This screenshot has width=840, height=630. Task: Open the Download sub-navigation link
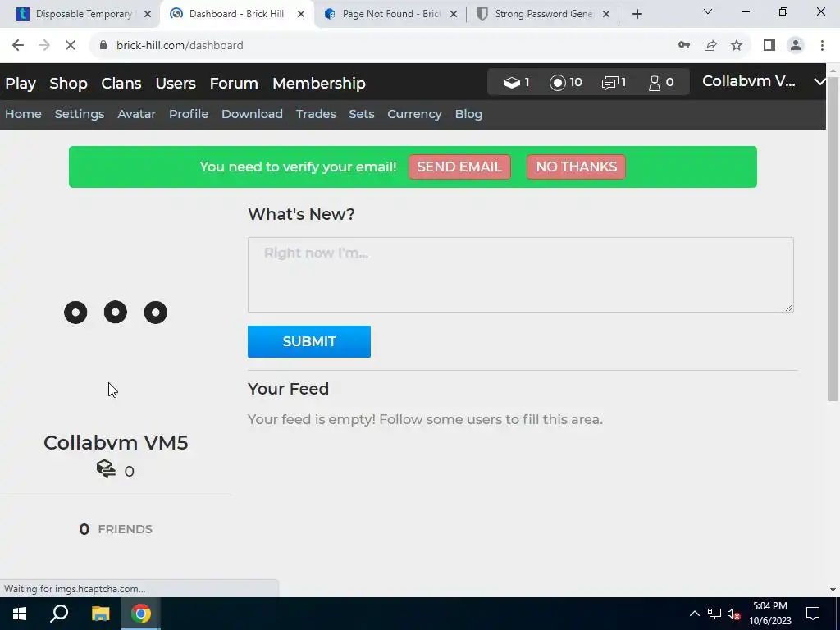coord(252,114)
